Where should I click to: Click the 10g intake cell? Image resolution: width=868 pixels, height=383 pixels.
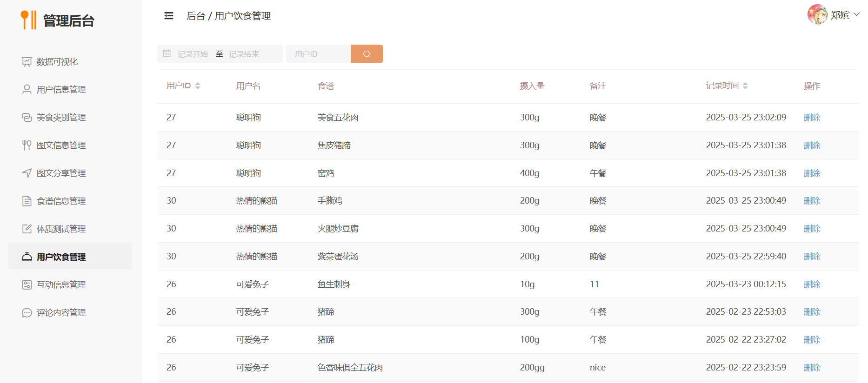point(527,284)
